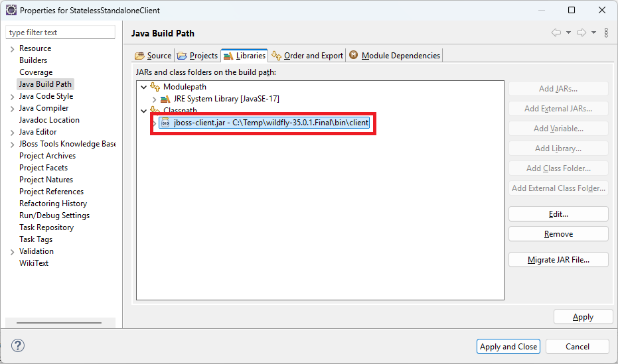Expand the JRE System Library node
Screen dimensions: 618x364
coord(154,99)
